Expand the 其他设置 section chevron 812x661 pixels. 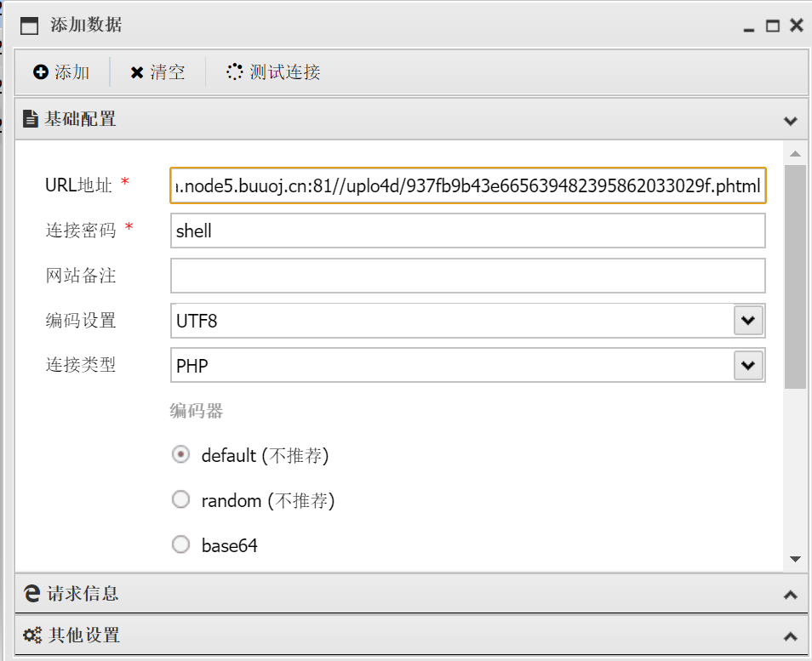tap(790, 636)
